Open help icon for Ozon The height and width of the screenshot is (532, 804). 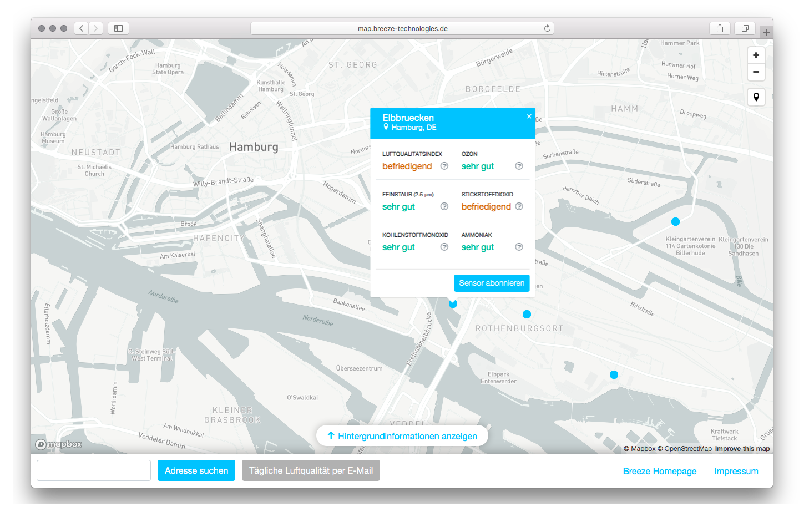(519, 166)
